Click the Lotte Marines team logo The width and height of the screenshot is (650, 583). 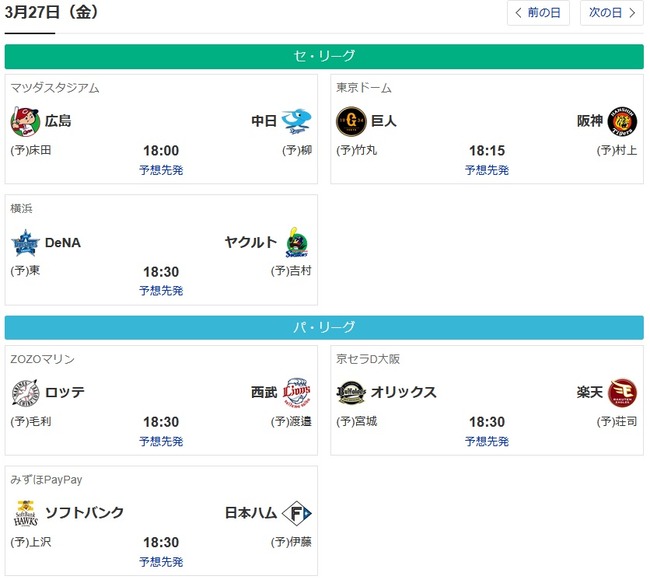point(26,392)
